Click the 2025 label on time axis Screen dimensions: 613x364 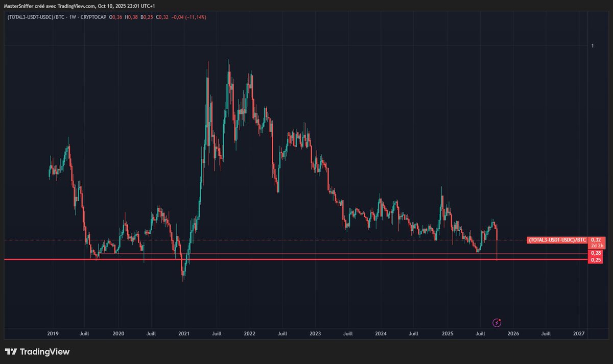point(447,333)
